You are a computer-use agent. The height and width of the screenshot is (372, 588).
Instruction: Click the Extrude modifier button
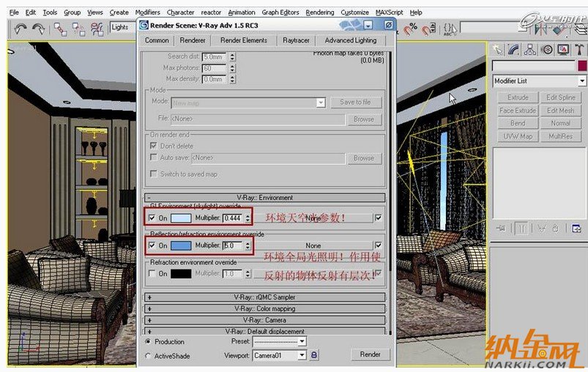point(518,97)
